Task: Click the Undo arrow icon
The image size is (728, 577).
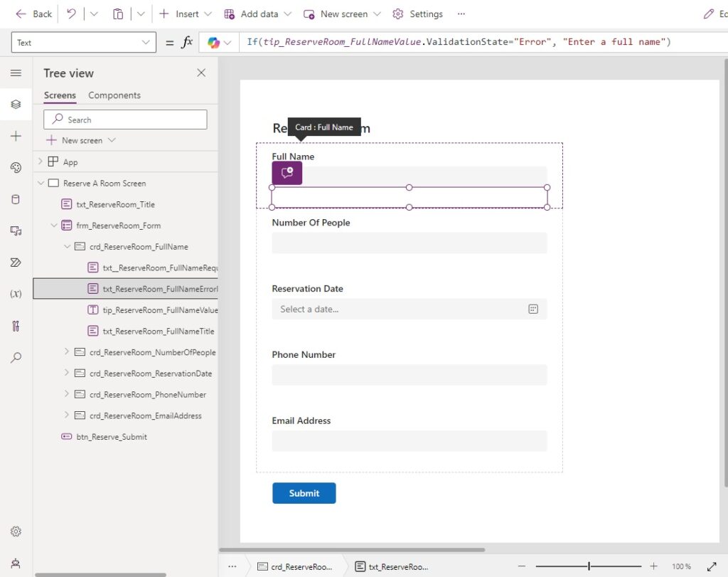Action: [x=71, y=14]
